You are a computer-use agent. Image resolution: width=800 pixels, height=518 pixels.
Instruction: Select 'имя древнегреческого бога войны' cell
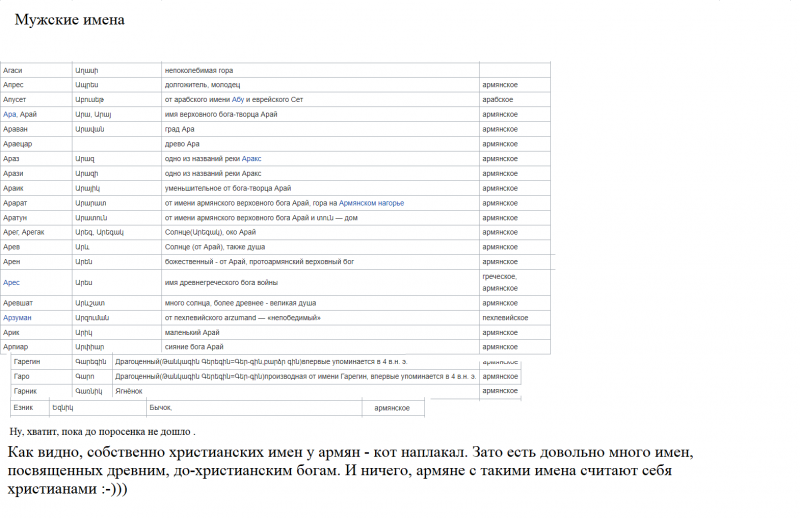coord(320,282)
